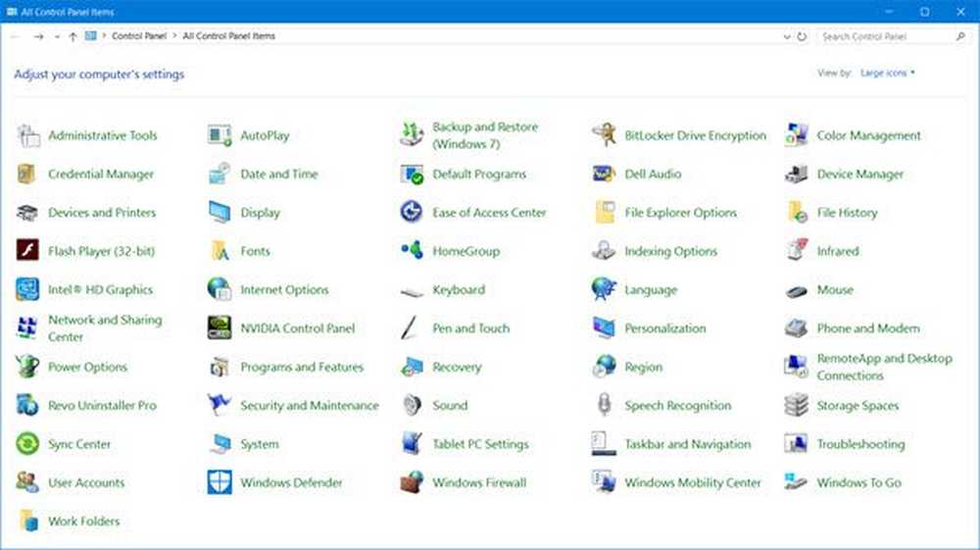980x550 pixels.
Task: Open the Revo Uninstaller Pro icon
Action: coord(27,406)
